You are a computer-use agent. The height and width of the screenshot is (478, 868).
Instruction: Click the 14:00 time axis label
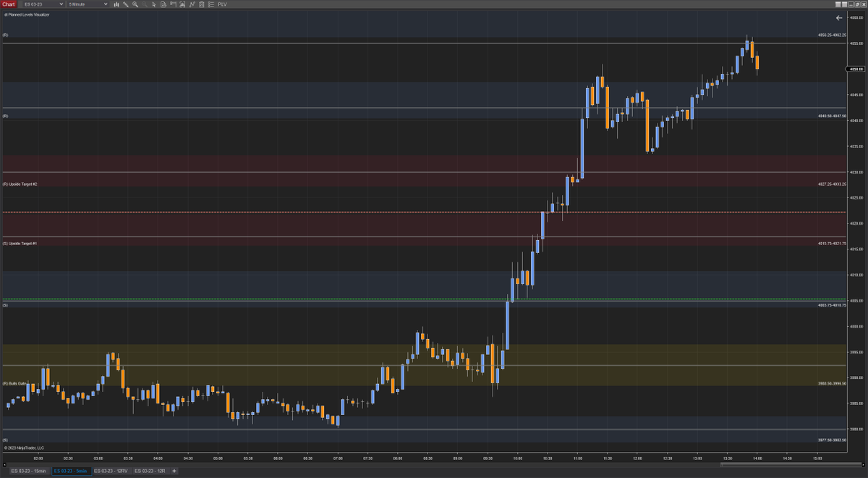pos(757,458)
